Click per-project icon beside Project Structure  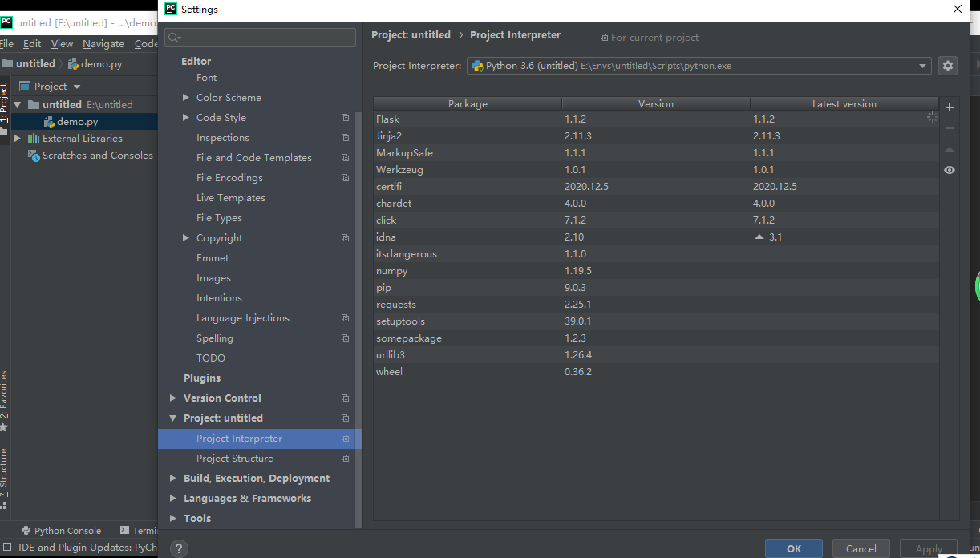[345, 459]
